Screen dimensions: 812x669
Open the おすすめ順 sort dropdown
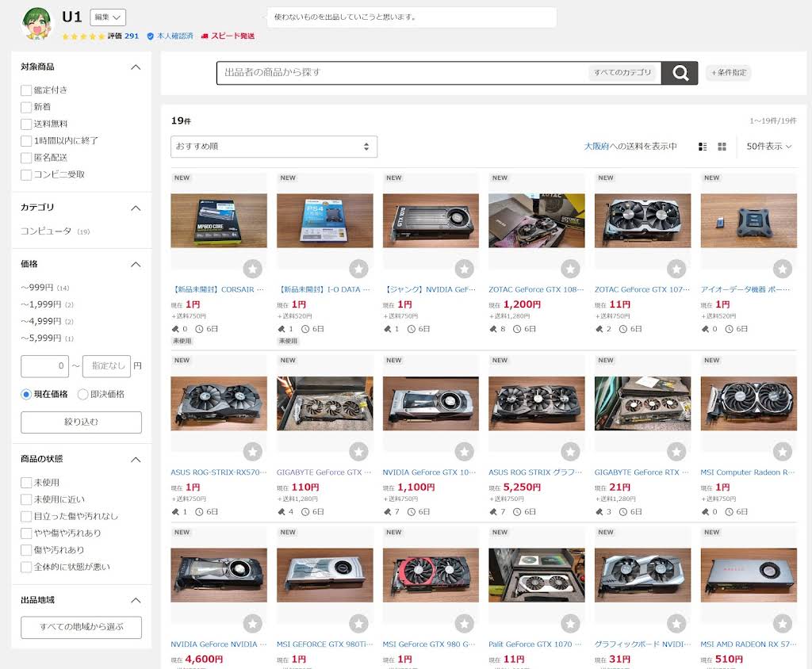274,147
